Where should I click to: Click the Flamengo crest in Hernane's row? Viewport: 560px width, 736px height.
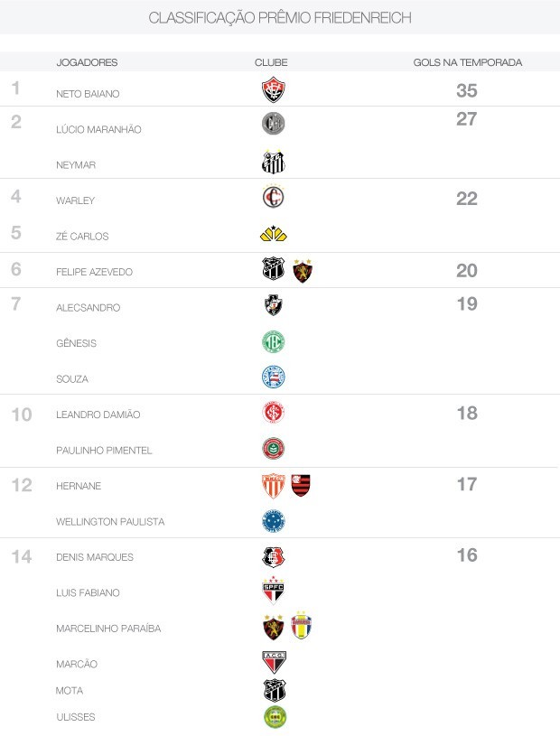tap(301, 486)
